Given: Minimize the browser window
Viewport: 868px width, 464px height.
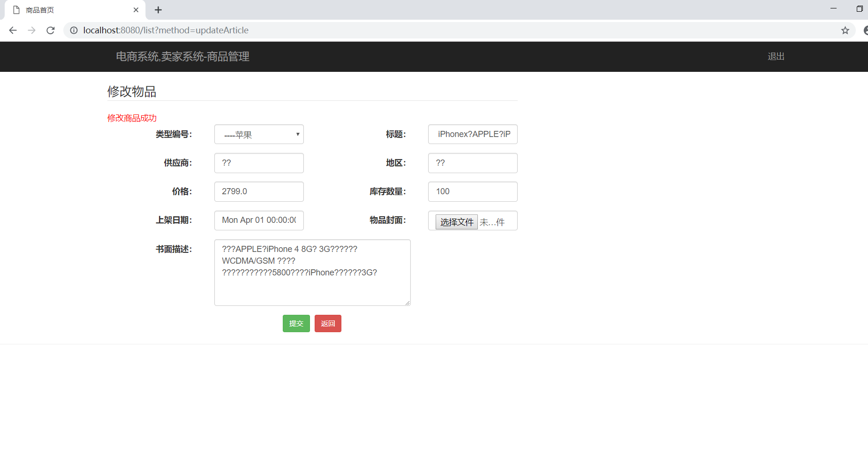Looking at the screenshot, I should (833, 8).
